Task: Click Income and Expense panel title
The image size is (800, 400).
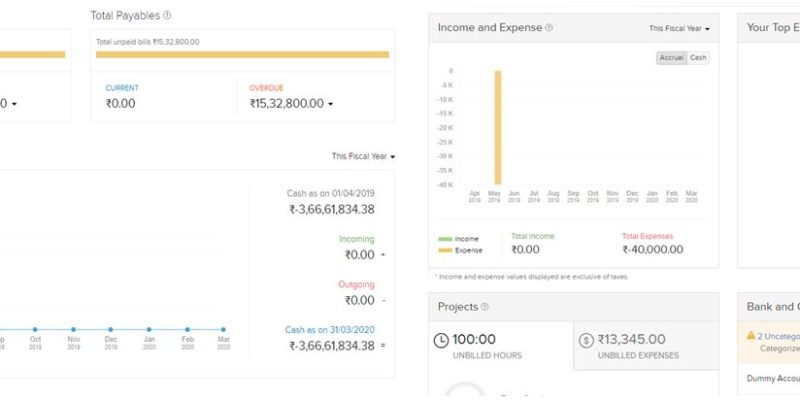Action: pyautogui.click(x=490, y=28)
